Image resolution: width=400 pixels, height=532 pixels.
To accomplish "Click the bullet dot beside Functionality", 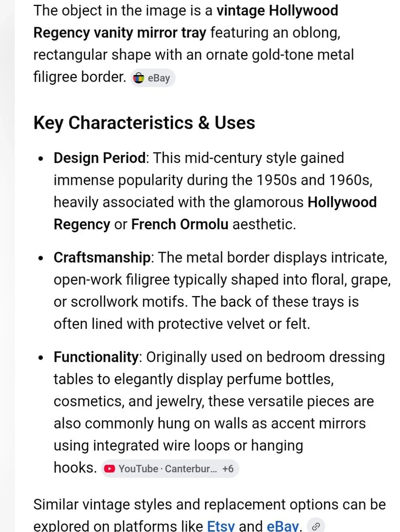I will (x=41, y=358).
